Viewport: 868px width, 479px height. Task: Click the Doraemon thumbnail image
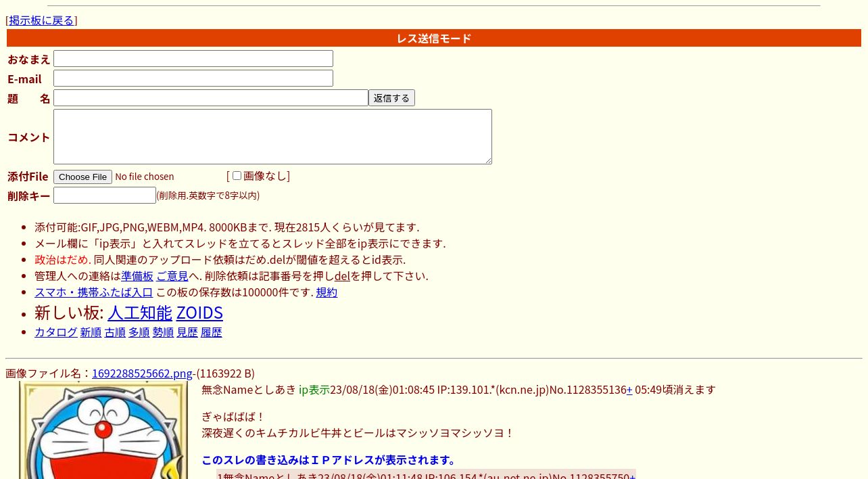103,430
